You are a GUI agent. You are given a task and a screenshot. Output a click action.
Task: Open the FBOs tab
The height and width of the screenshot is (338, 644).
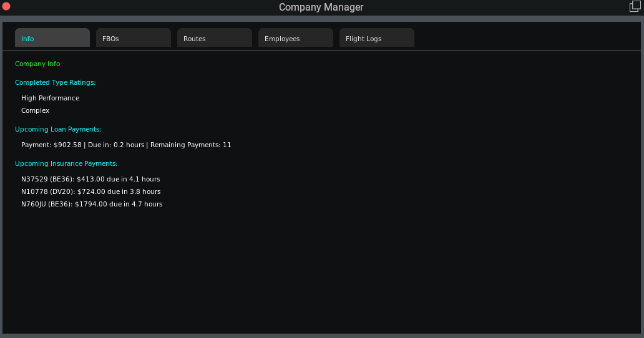point(134,38)
